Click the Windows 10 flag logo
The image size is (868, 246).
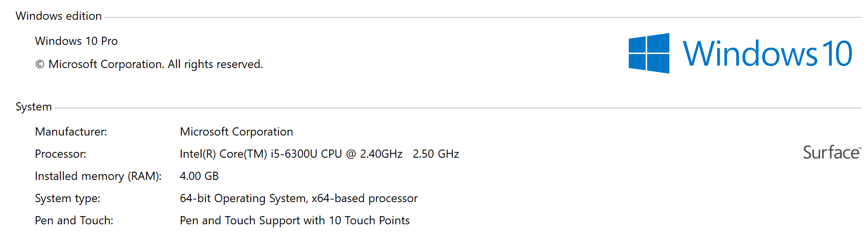pyautogui.click(x=649, y=53)
